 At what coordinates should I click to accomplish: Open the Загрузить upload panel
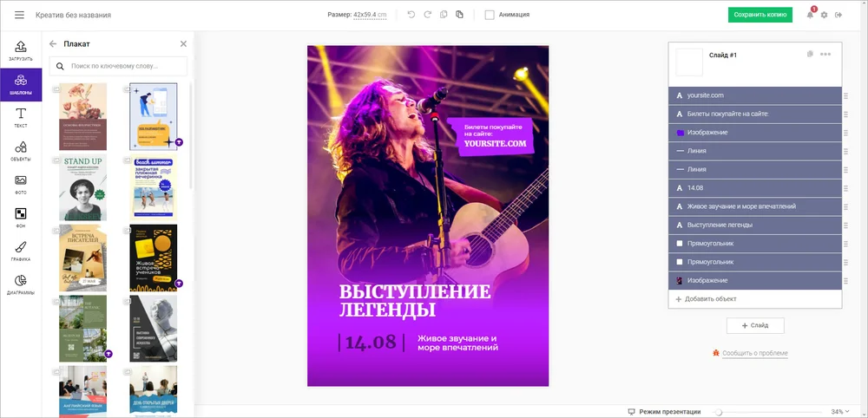(21, 51)
